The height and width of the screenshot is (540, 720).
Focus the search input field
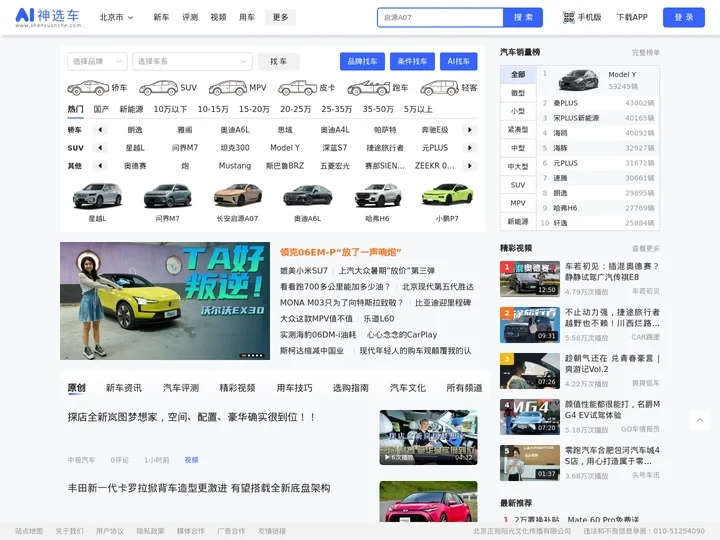pyautogui.click(x=440, y=17)
